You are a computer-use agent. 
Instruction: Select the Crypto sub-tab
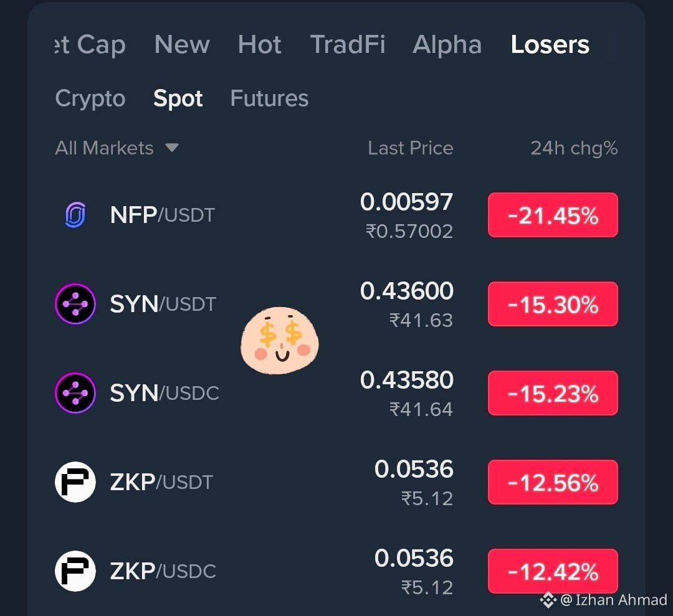point(90,98)
